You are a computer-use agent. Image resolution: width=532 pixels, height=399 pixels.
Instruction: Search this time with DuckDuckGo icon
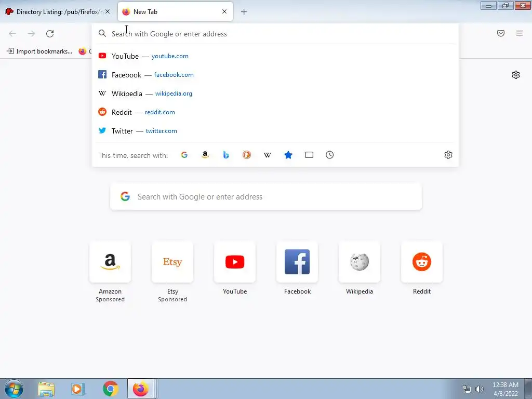coord(247,155)
